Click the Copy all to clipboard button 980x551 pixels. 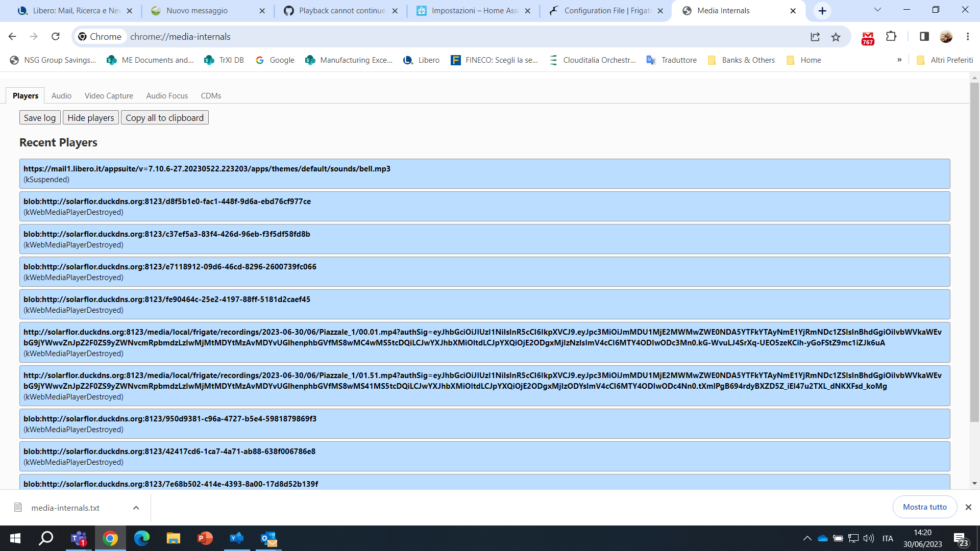click(164, 117)
